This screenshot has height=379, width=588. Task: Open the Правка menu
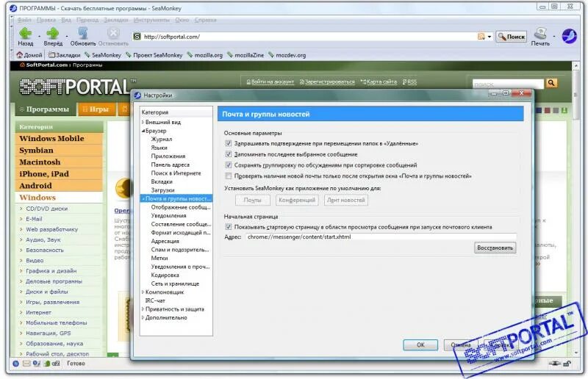click(x=46, y=20)
